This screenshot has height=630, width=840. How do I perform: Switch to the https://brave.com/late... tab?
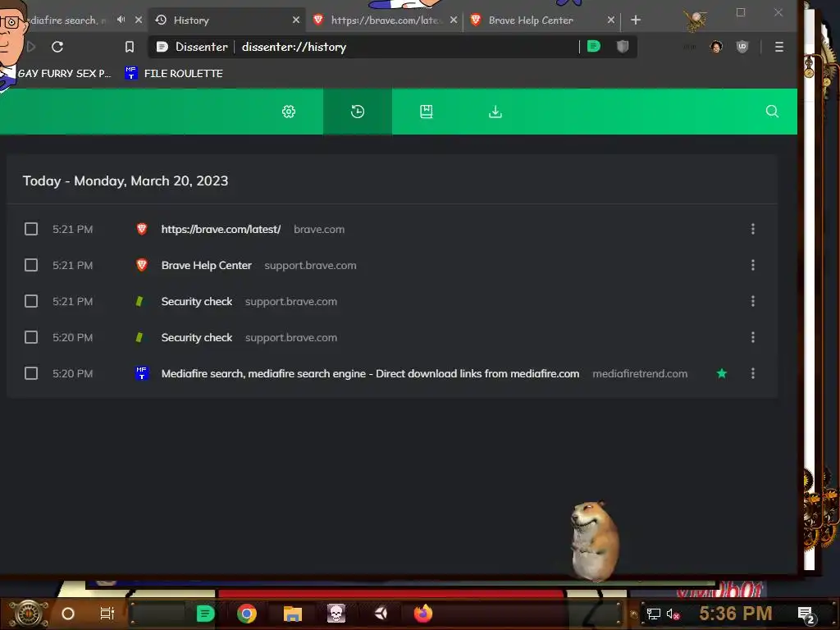click(383, 21)
